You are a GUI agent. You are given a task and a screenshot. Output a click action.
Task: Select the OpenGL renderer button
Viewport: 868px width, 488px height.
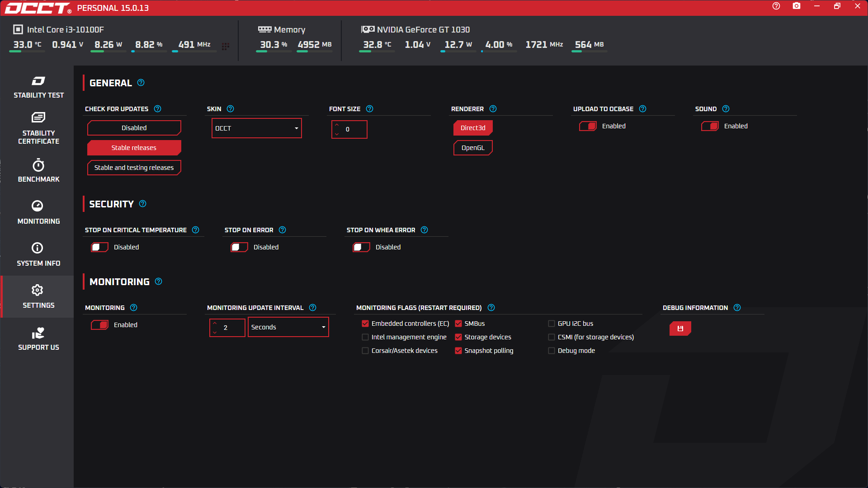tap(473, 148)
